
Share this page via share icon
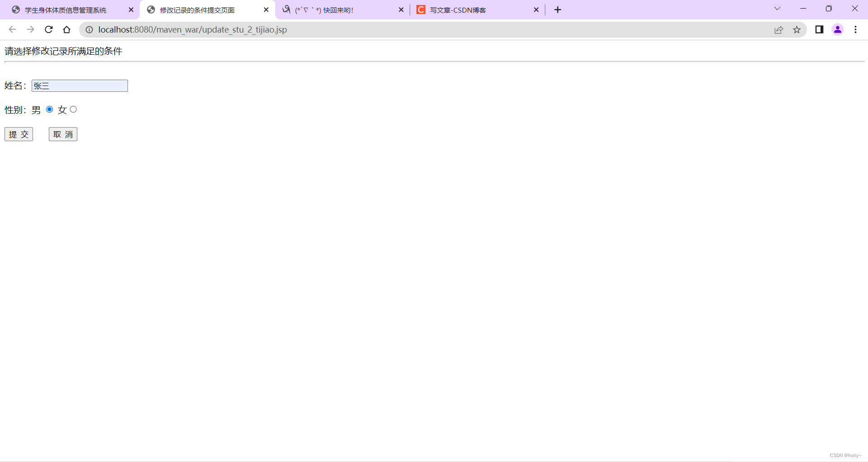(x=778, y=29)
